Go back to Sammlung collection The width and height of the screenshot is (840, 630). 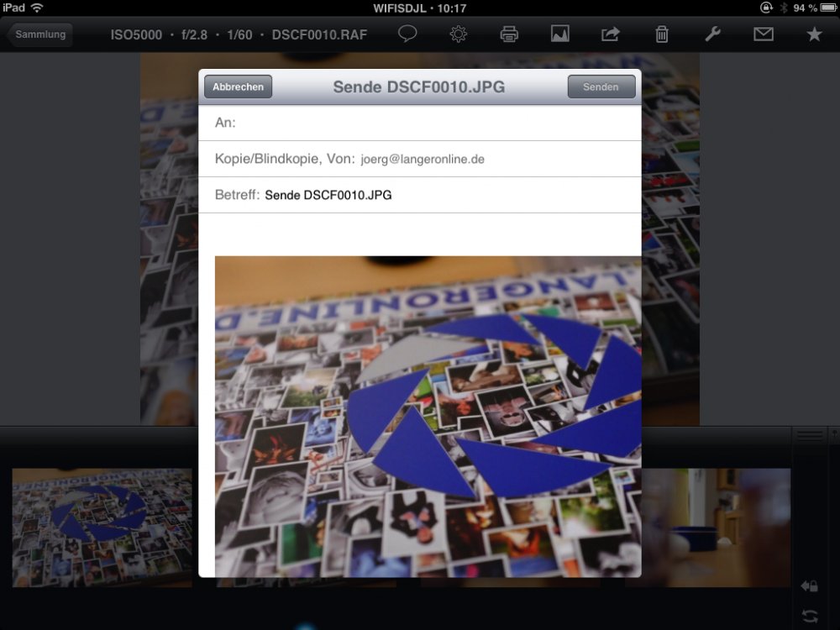pos(39,35)
